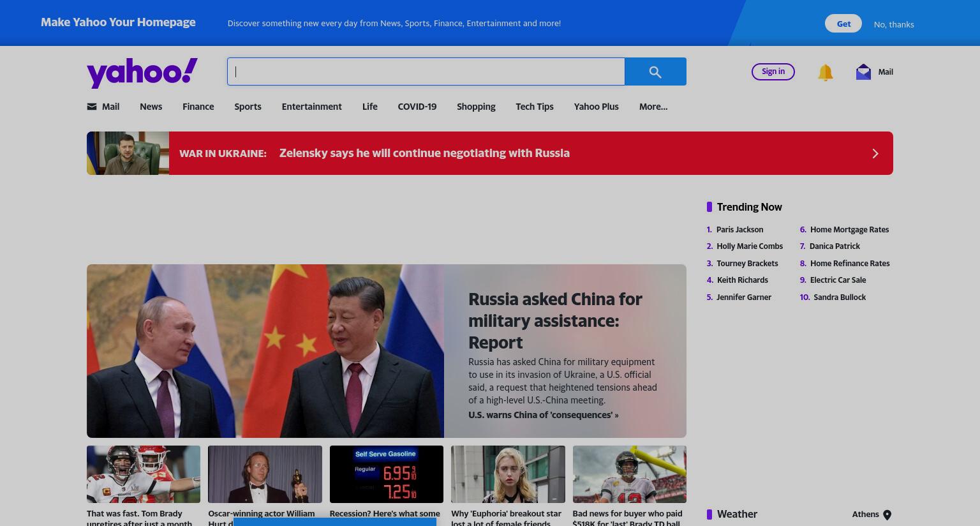The width and height of the screenshot is (980, 526).
Task: Open trending topic Keith Richards
Action: point(742,280)
